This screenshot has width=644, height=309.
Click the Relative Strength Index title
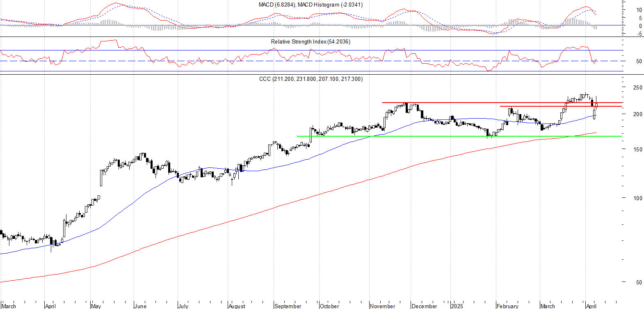311,42
